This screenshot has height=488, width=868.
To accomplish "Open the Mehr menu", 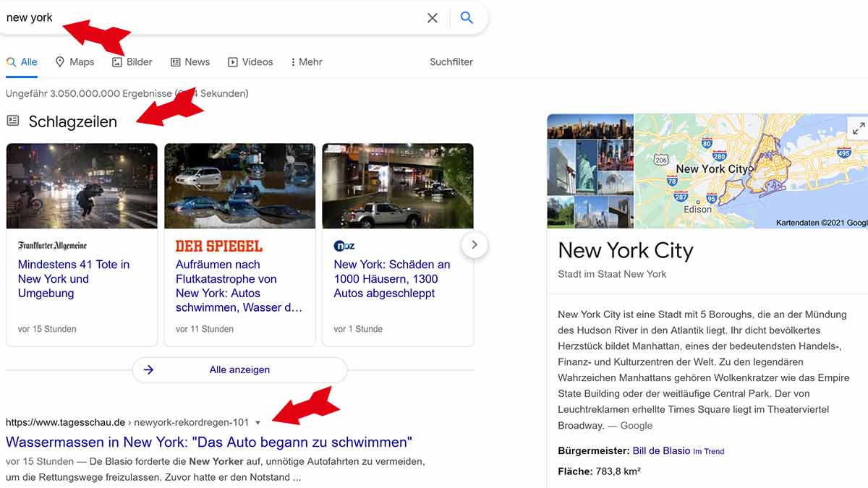I will [307, 62].
